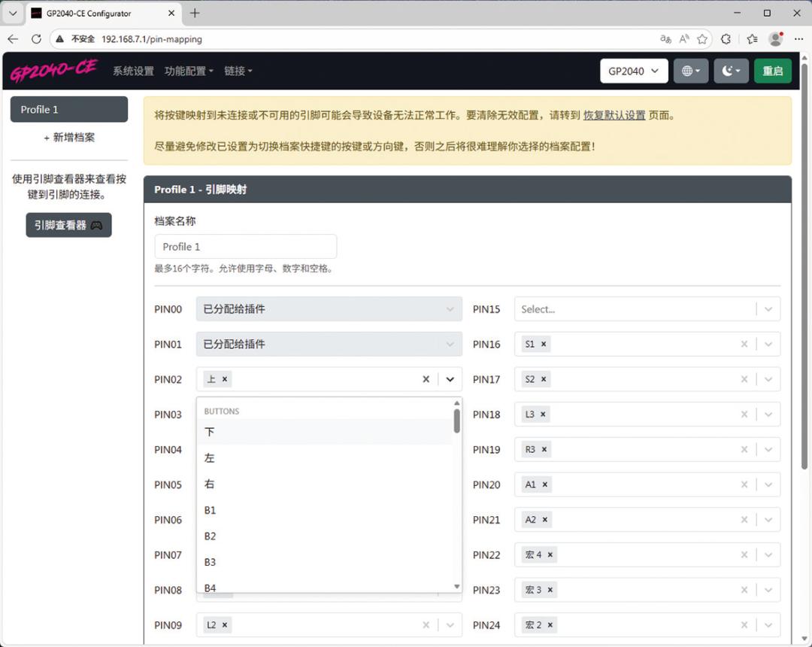This screenshot has width=812, height=647.
Task: Open the 功能配置 menu
Action: pyautogui.click(x=189, y=71)
